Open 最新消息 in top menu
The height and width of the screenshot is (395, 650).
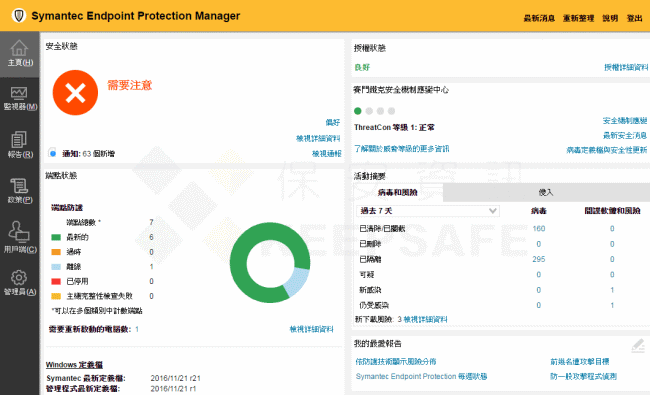coord(539,18)
